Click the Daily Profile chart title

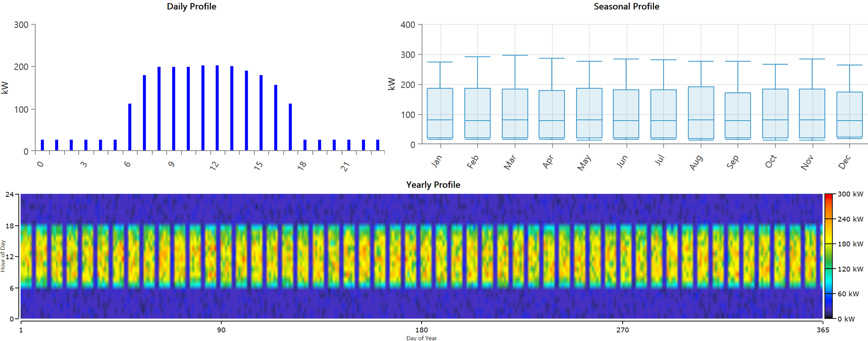tap(191, 7)
